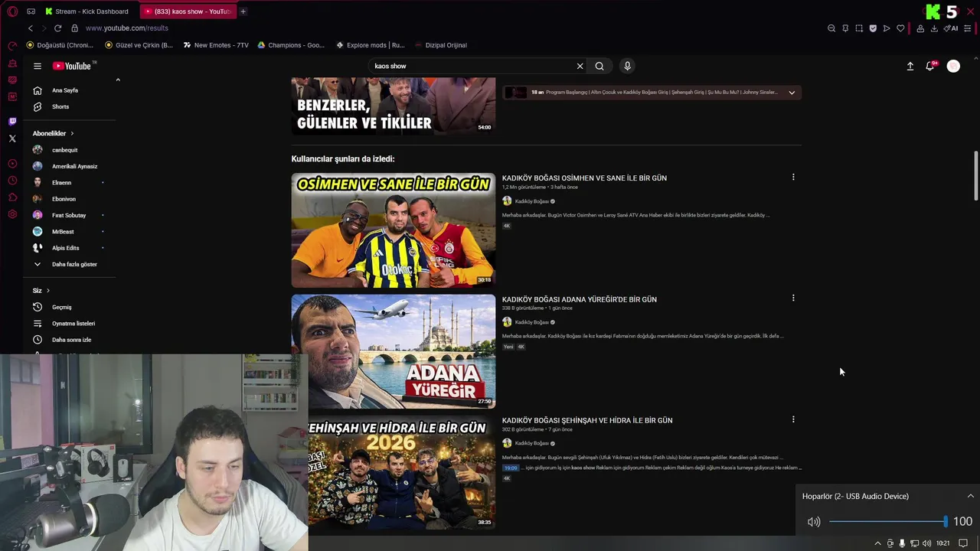This screenshot has width=980, height=551.
Task: Open the Windows notification center icon
Action: pos(963,543)
